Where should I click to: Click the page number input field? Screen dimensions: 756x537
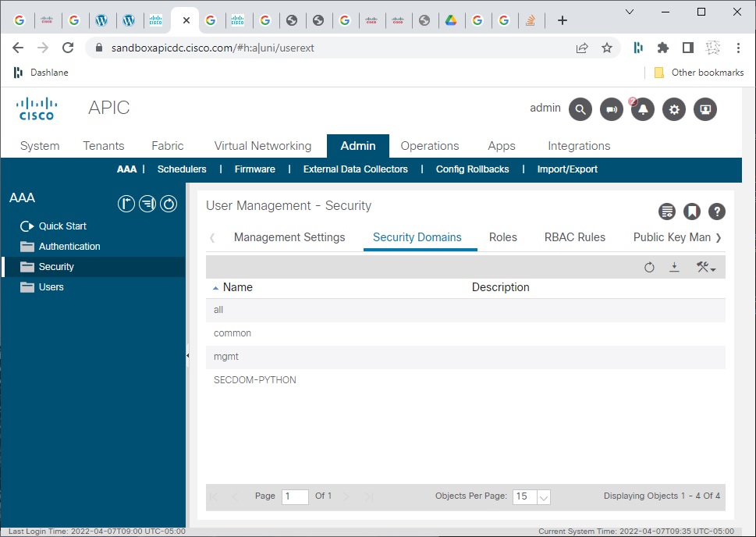295,496
